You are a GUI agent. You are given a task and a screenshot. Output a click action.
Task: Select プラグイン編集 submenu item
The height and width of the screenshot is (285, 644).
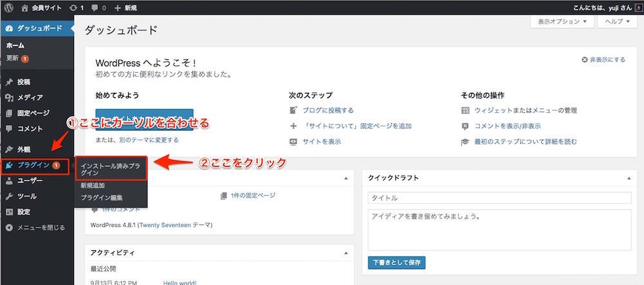tap(101, 197)
